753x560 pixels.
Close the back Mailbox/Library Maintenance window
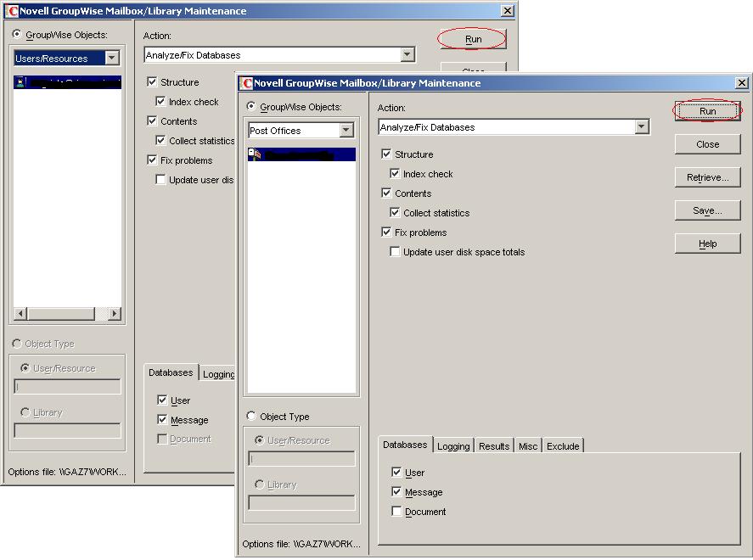pyautogui.click(x=507, y=11)
